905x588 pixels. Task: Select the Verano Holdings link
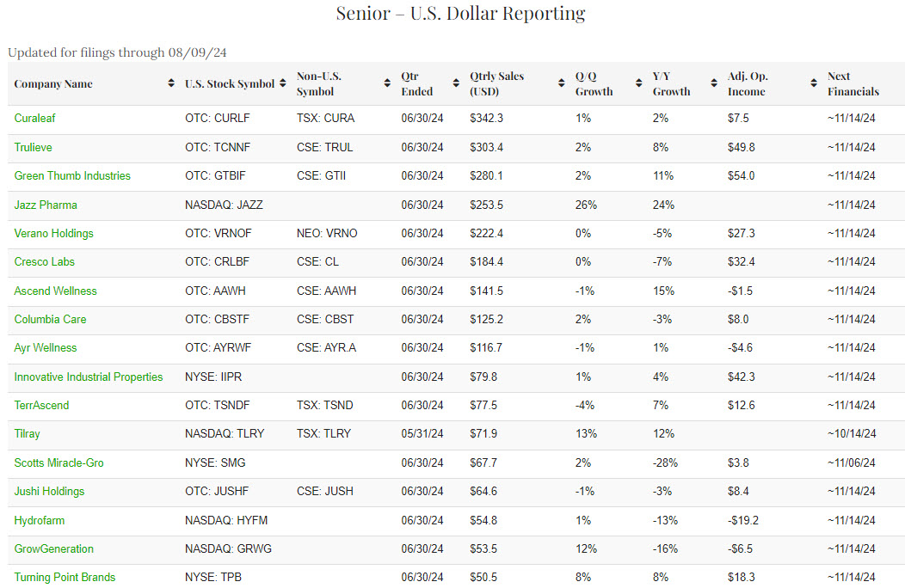point(53,233)
